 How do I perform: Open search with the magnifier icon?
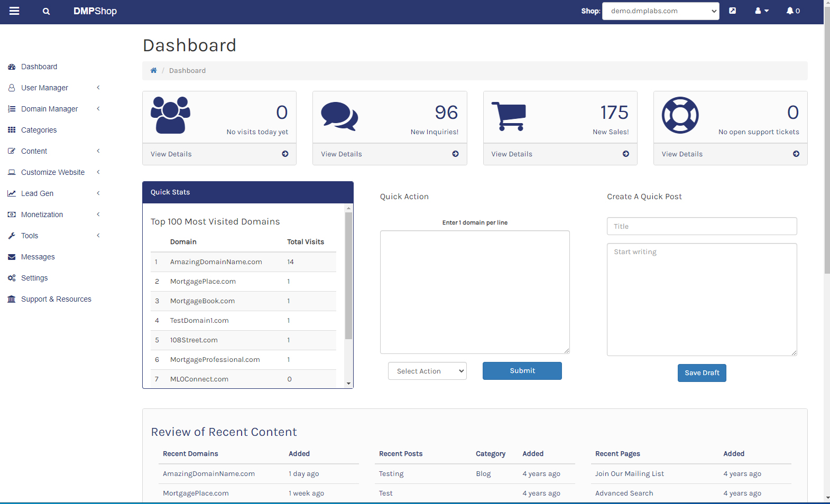(x=46, y=11)
